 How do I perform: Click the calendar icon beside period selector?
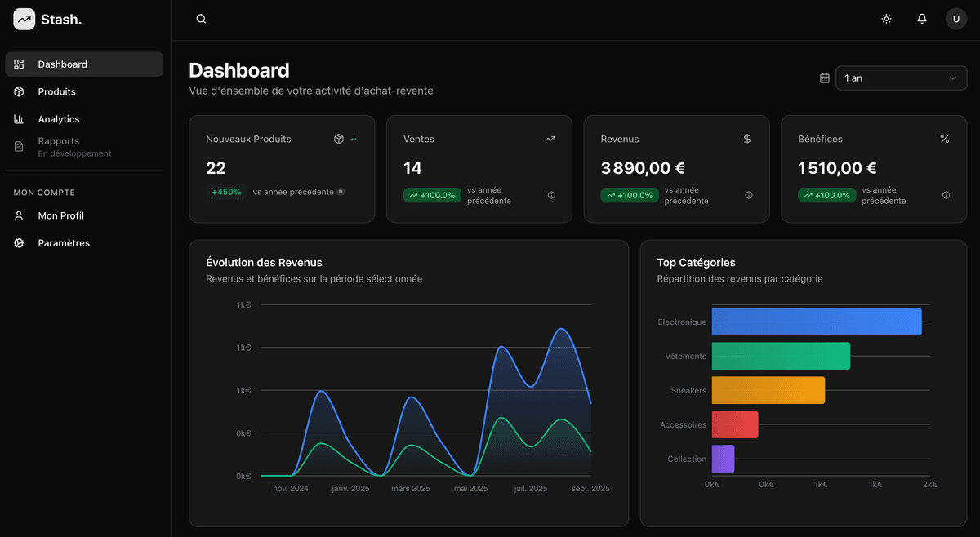pyautogui.click(x=825, y=78)
